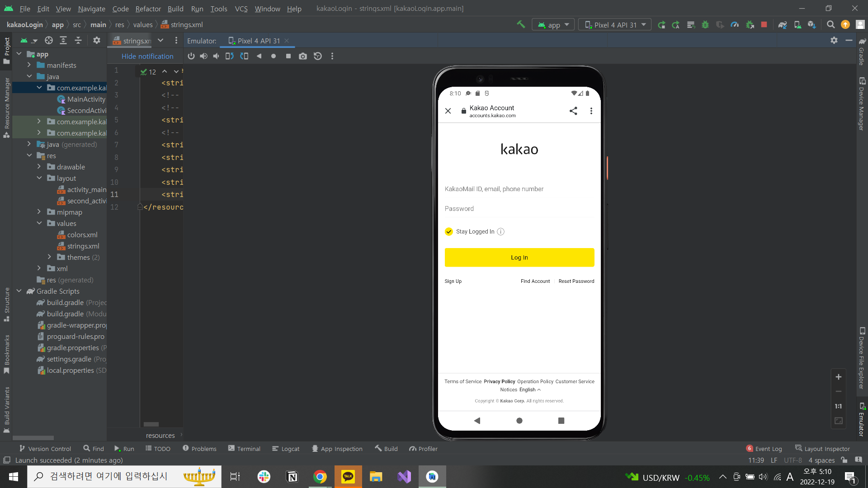Click emulator volume down icon
This screenshot has height=488, width=868.
coord(216,56)
